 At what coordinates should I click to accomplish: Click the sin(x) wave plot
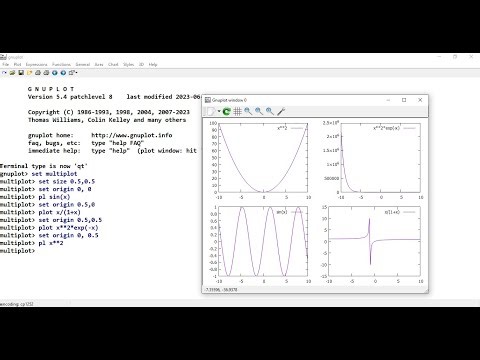[x=263, y=241]
